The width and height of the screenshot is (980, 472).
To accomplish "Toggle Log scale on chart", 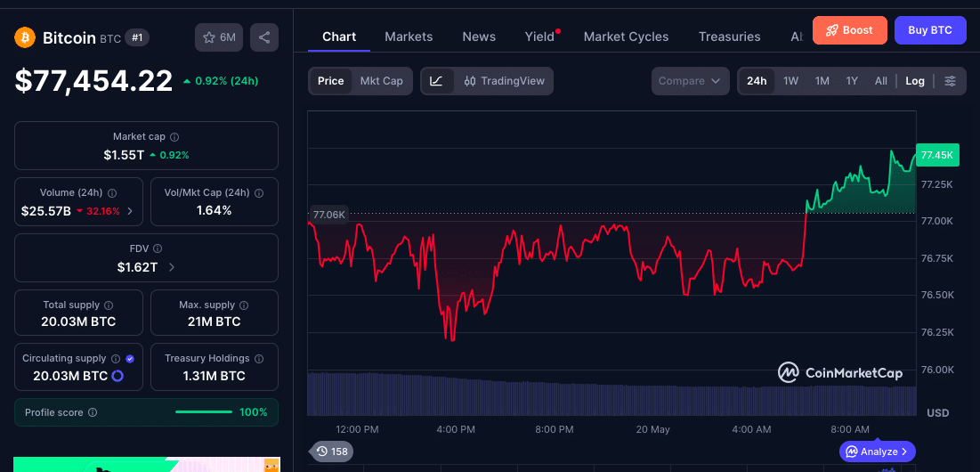I will click(915, 81).
